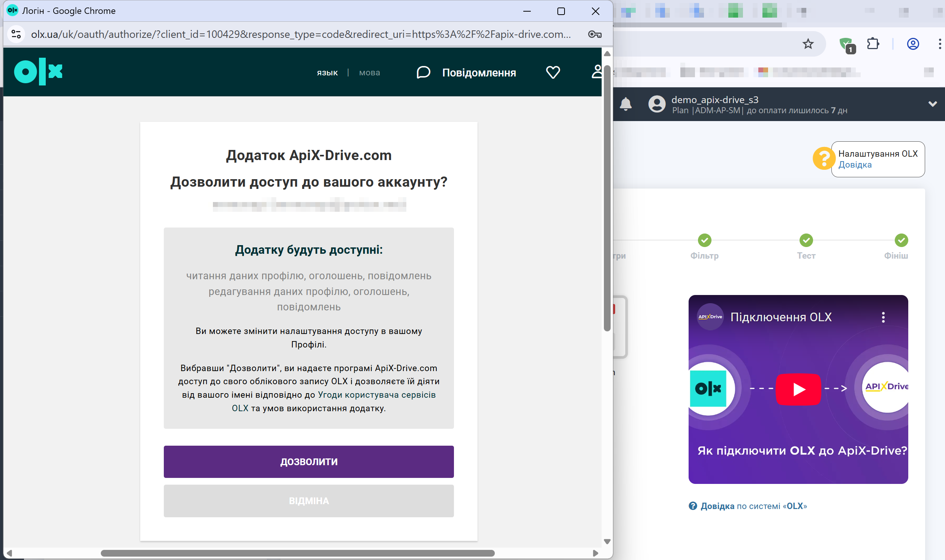Play the Підключення OLX video
This screenshot has height=560, width=945.
pyautogui.click(x=798, y=389)
